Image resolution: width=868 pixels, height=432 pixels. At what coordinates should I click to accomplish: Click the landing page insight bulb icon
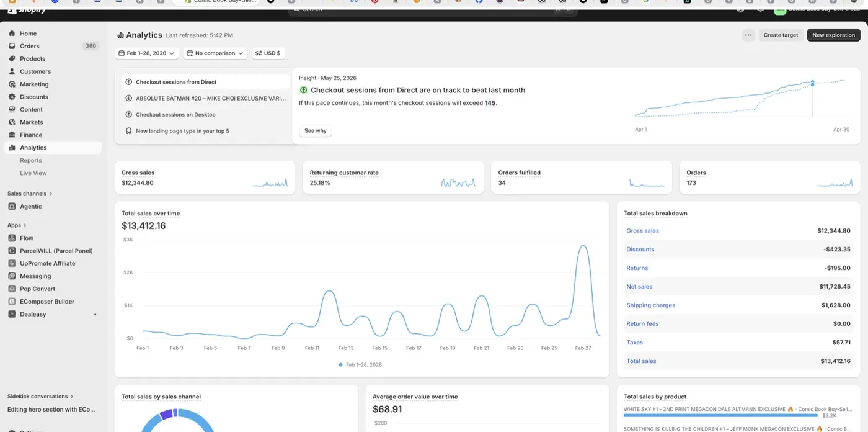tap(129, 131)
